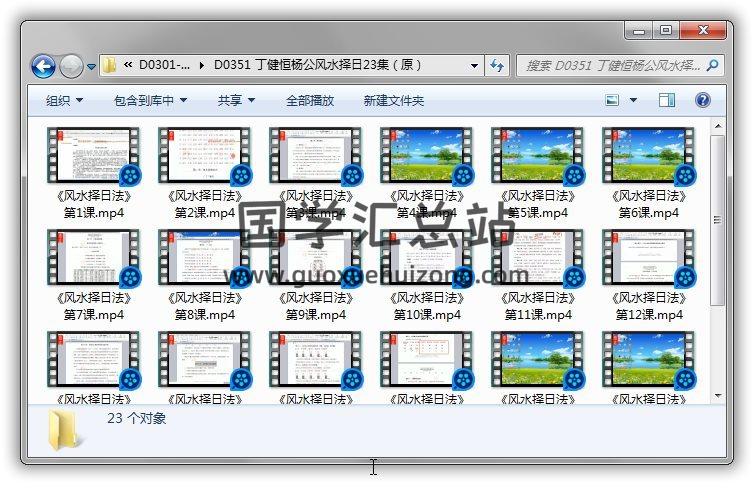
Task: Click 全部播放 in the toolbar
Action: (x=310, y=100)
